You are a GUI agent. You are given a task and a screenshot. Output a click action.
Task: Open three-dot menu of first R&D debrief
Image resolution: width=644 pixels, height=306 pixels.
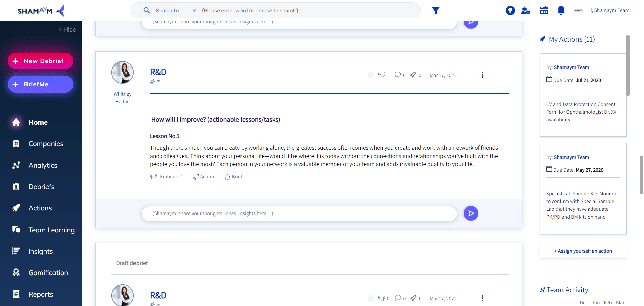(482, 75)
